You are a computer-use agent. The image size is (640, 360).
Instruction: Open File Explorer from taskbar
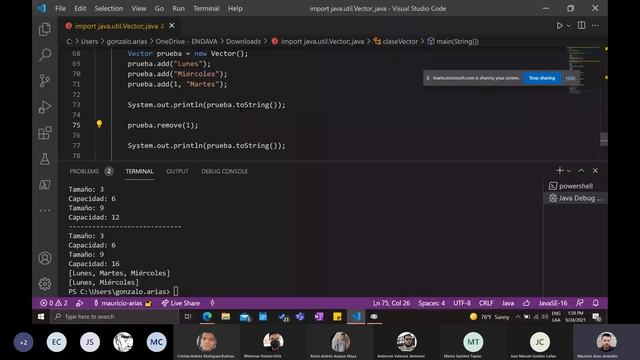pyautogui.click(x=225, y=316)
